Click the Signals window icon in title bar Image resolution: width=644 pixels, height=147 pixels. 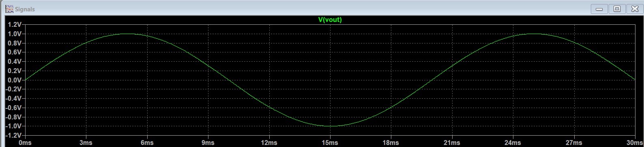point(9,9)
